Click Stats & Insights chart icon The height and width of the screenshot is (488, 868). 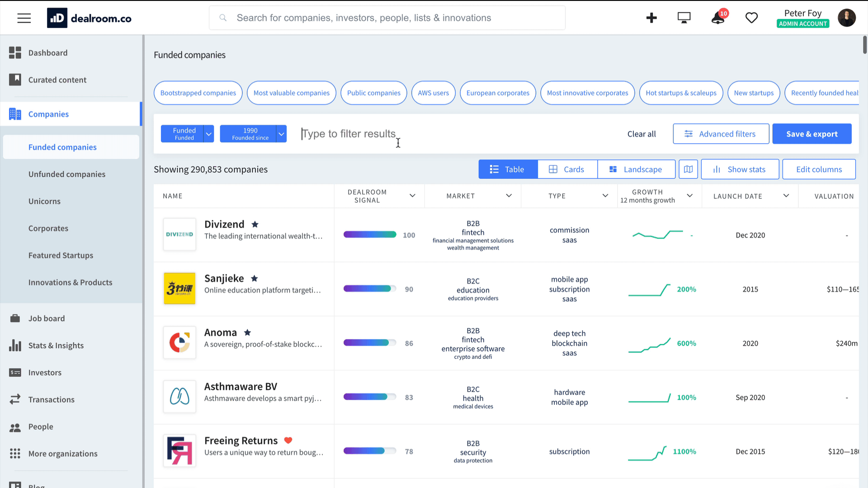(15, 346)
